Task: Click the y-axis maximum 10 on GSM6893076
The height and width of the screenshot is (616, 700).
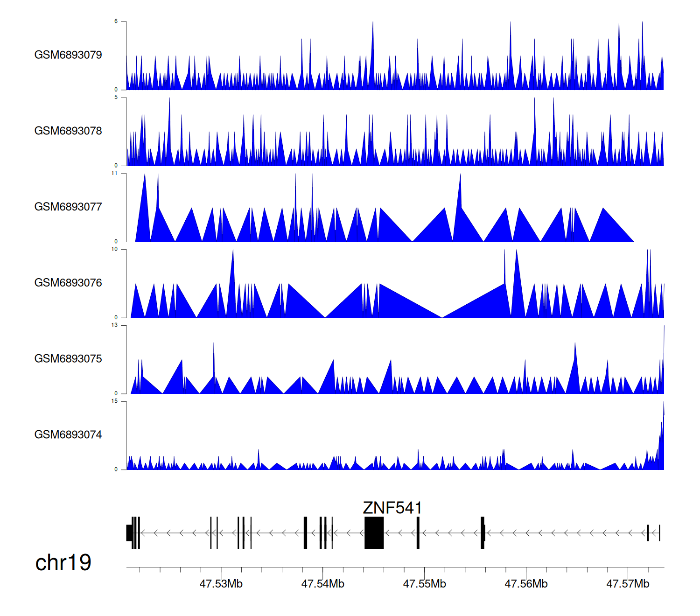Action: 115,249
